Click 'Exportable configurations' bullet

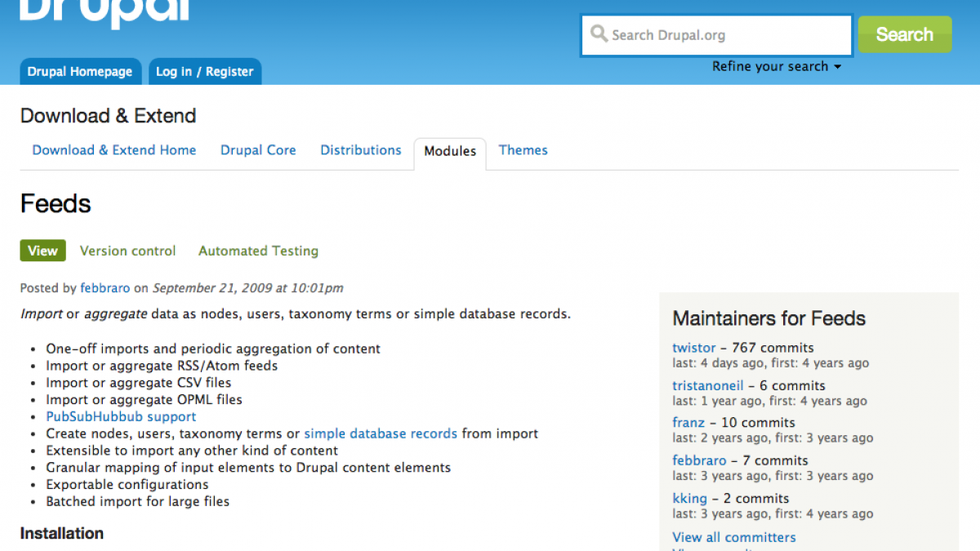[127, 485]
